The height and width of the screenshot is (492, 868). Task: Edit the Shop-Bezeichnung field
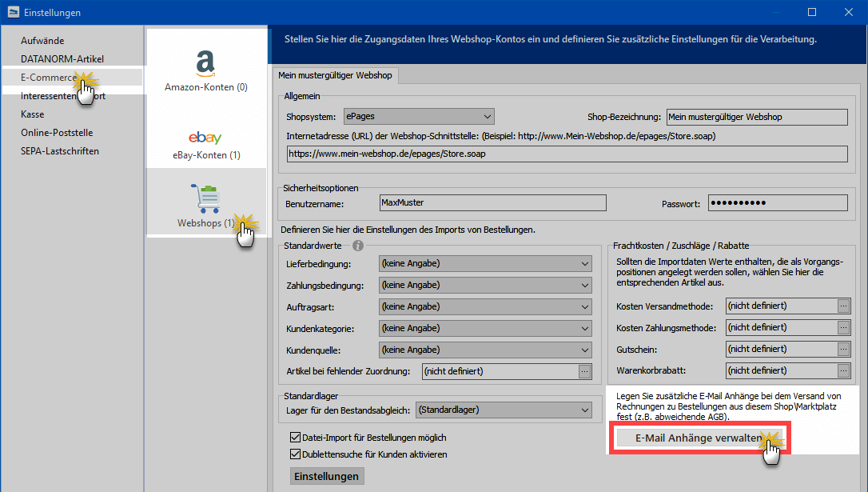click(757, 117)
